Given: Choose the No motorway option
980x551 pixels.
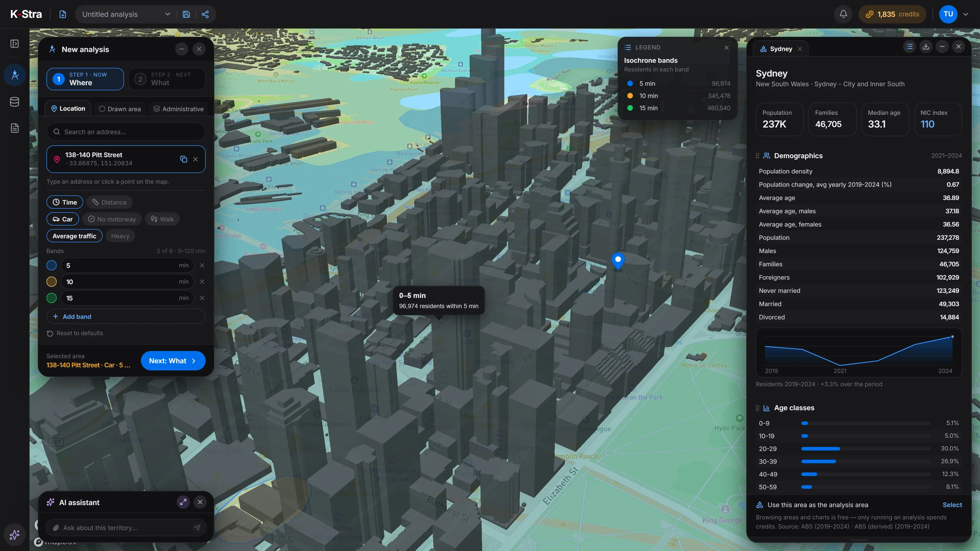Looking at the screenshot, I should click(x=112, y=219).
